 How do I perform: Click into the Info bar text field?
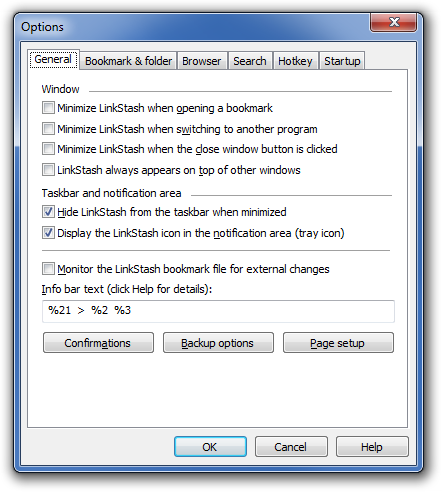[218, 311]
